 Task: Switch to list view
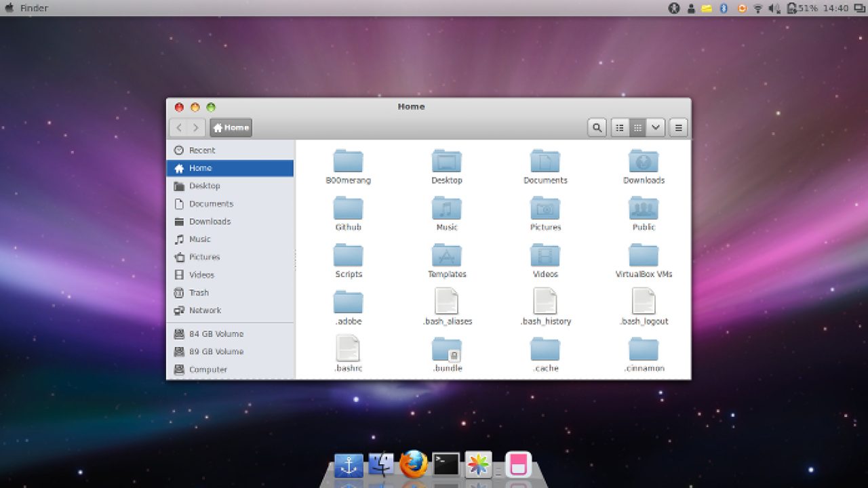[620, 127]
